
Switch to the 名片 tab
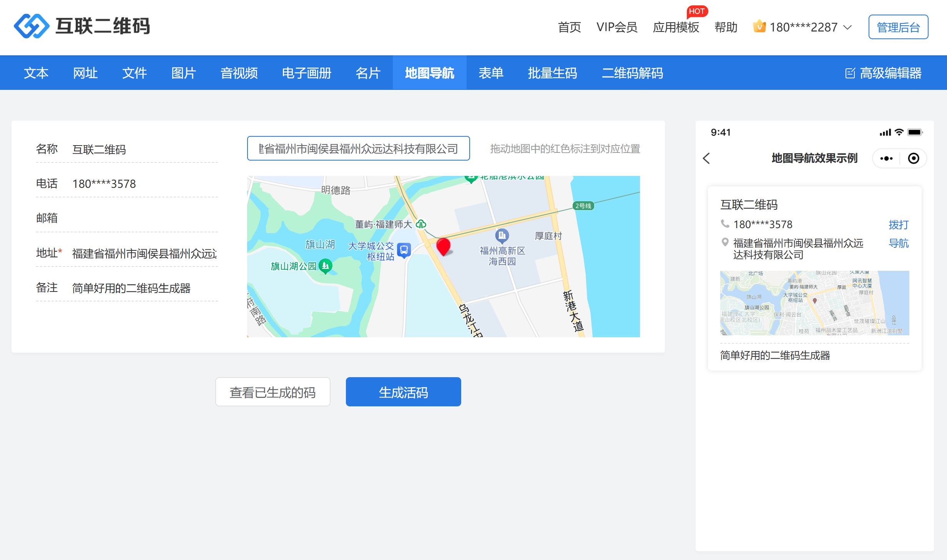coord(368,73)
